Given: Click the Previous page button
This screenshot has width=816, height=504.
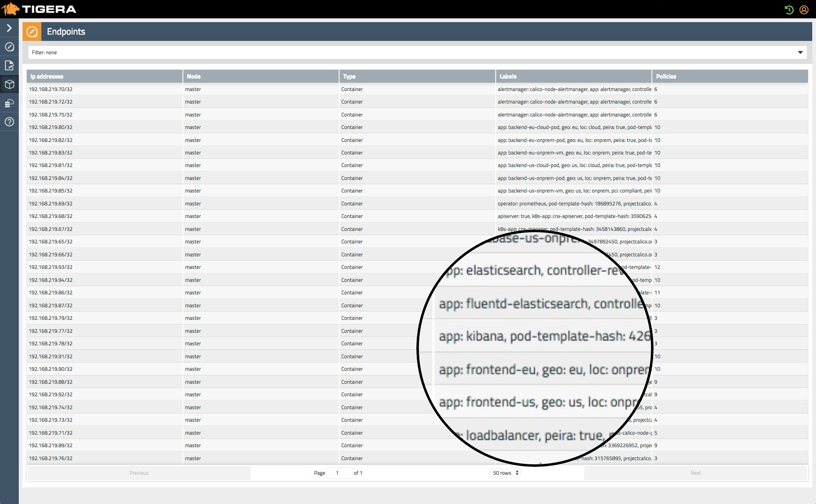Looking at the screenshot, I should click(139, 473).
